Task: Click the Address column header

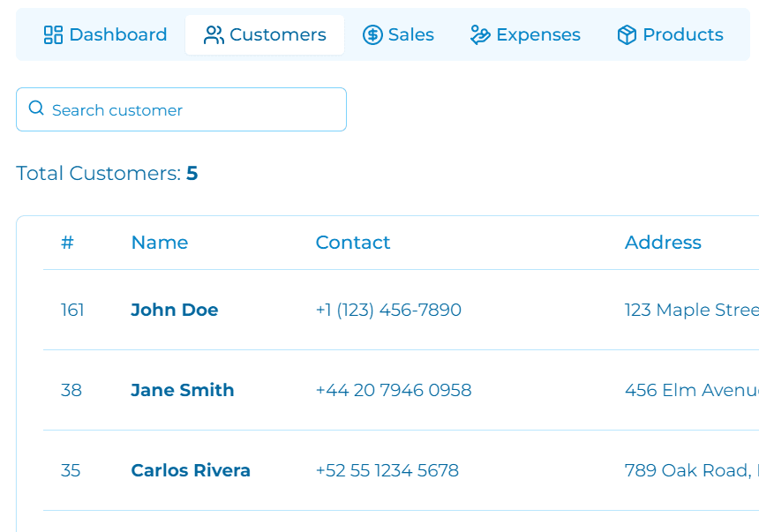Action: click(662, 243)
